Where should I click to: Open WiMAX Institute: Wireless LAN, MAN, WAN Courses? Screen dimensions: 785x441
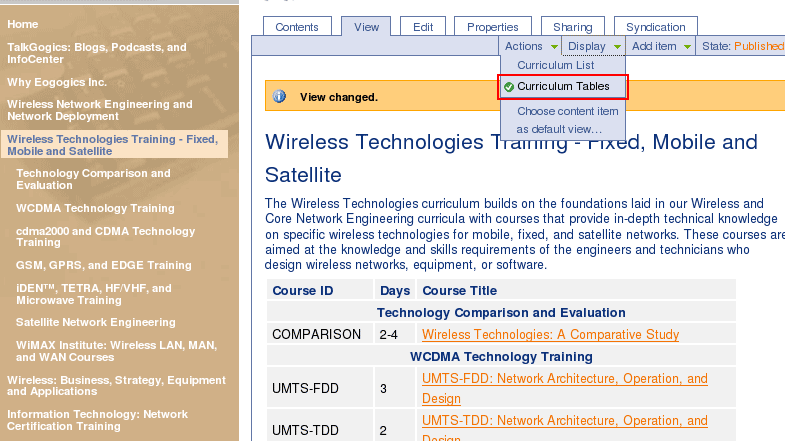click(x=116, y=351)
